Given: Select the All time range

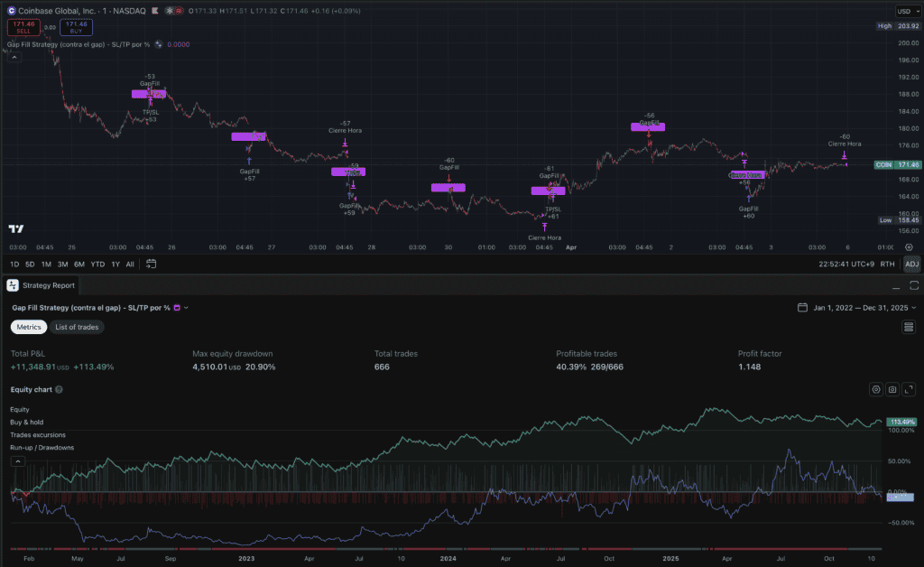Looking at the screenshot, I should tap(130, 264).
